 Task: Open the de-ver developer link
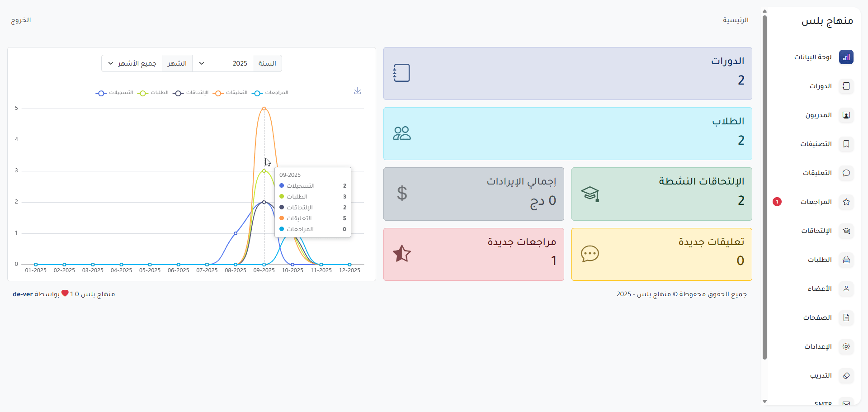point(23,294)
